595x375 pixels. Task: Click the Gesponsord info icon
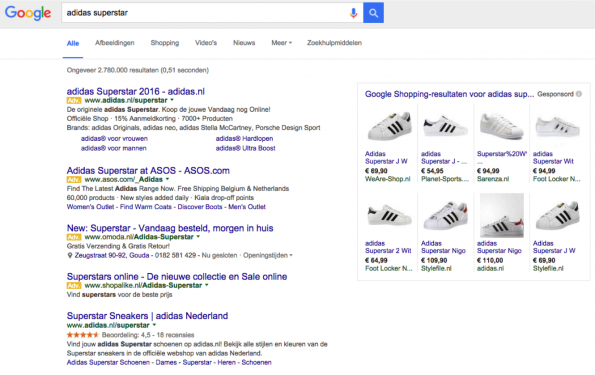[x=579, y=94]
